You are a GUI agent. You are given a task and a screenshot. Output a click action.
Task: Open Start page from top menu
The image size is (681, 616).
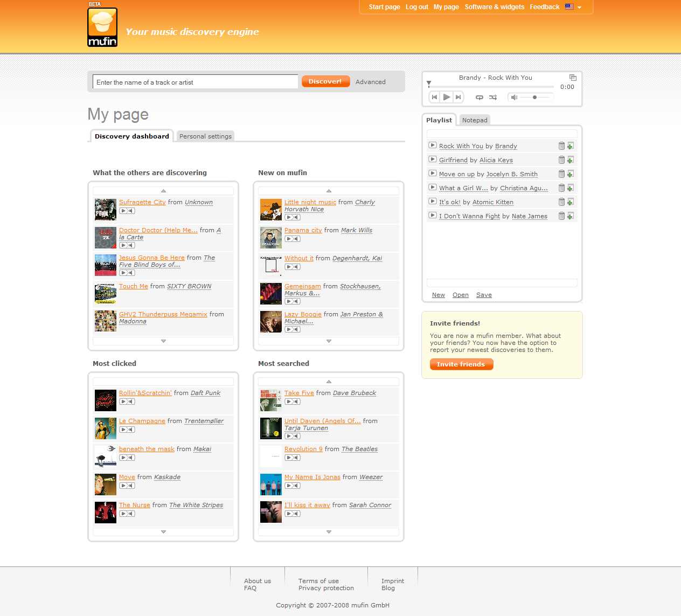click(x=384, y=7)
